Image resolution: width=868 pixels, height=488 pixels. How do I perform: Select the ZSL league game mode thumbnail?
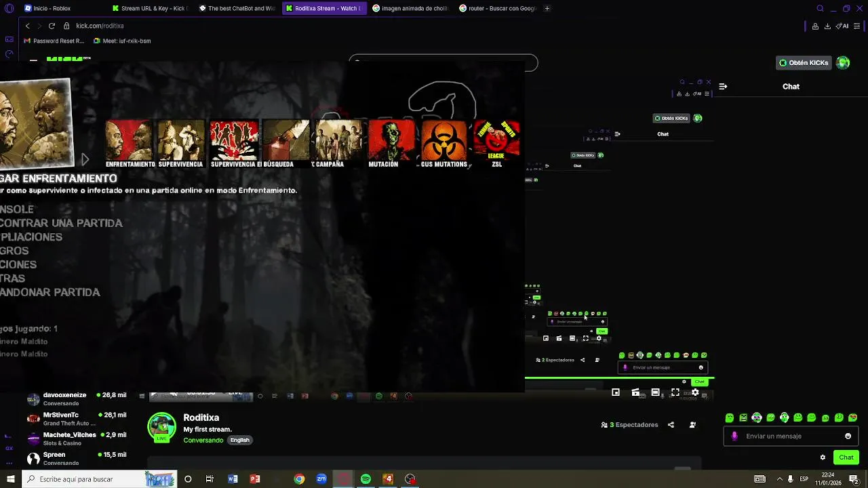[x=496, y=144]
